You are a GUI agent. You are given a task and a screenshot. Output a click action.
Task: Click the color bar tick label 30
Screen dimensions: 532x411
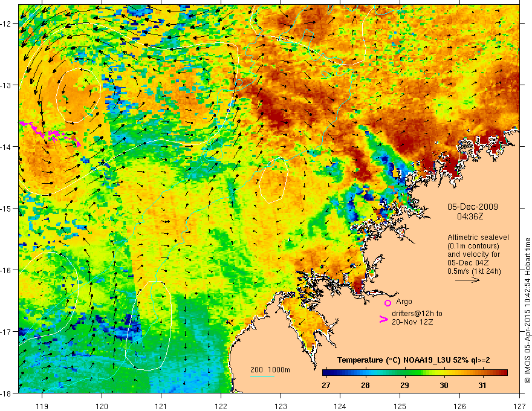444,385
